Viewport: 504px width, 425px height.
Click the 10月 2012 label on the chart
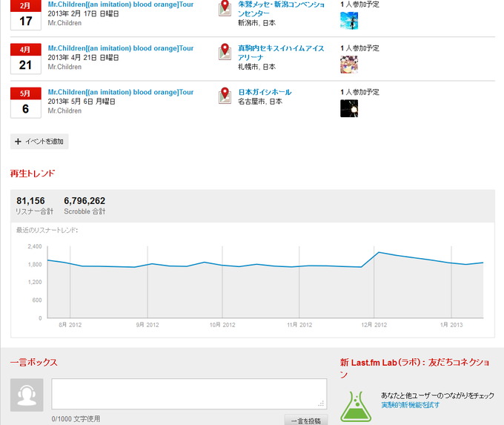pyautogui.click(x=222, y=325)
